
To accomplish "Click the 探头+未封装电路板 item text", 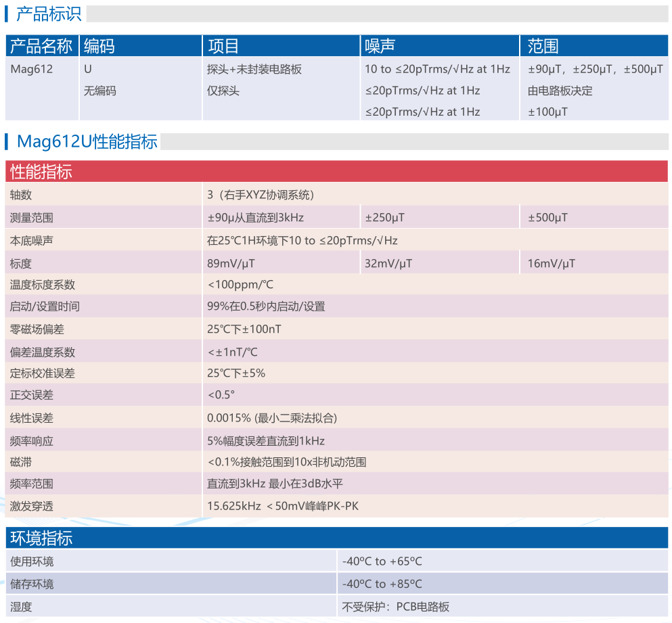I will click(x=254, y=69).
